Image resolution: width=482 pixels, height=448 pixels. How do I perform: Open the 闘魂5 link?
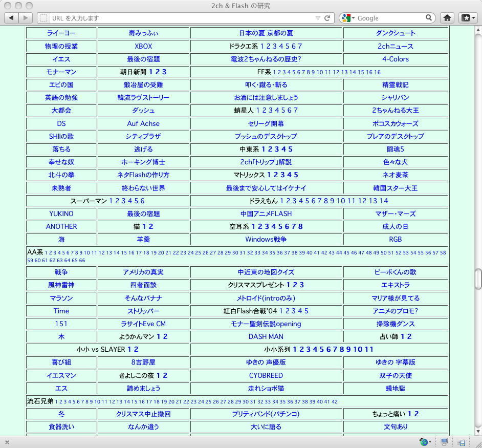point(396,150)
